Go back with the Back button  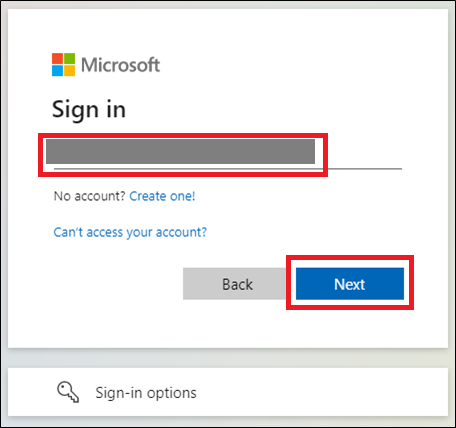pos(237,284)
